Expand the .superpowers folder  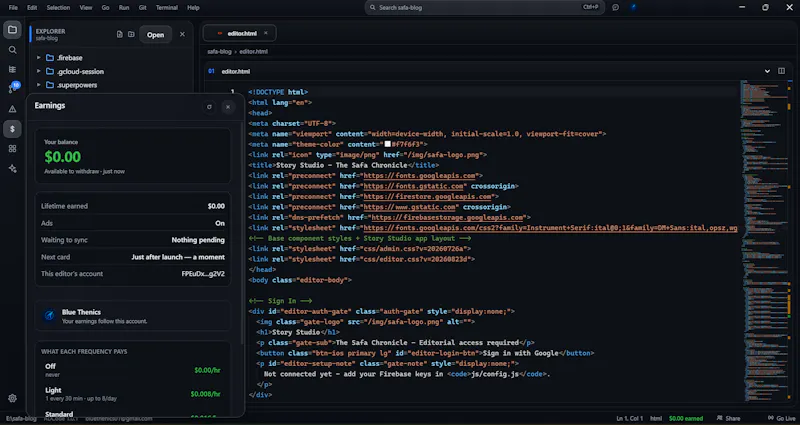tap(38, 85)
